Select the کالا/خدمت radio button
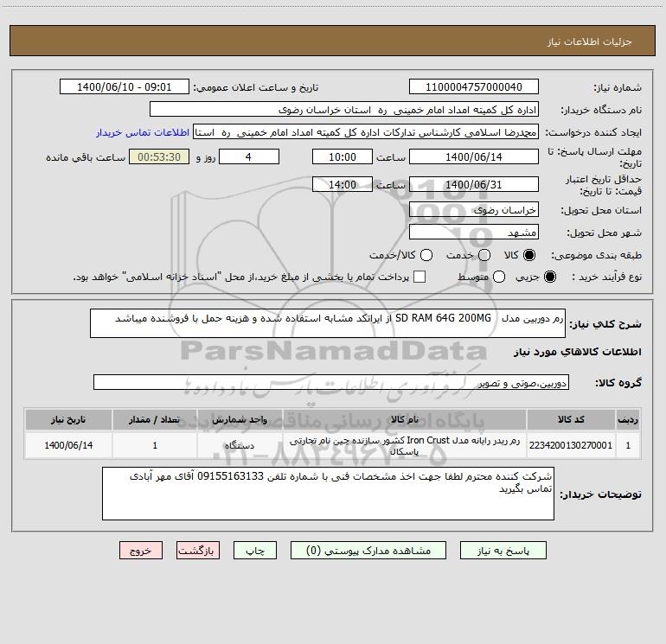Viewport: 666px width, 644px height. click(x=426, y=255)
